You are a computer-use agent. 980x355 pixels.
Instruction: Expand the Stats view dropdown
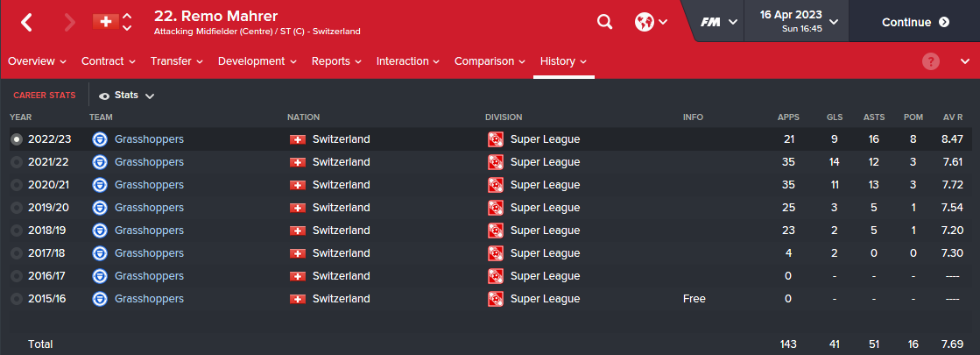(x=127, y=96)
